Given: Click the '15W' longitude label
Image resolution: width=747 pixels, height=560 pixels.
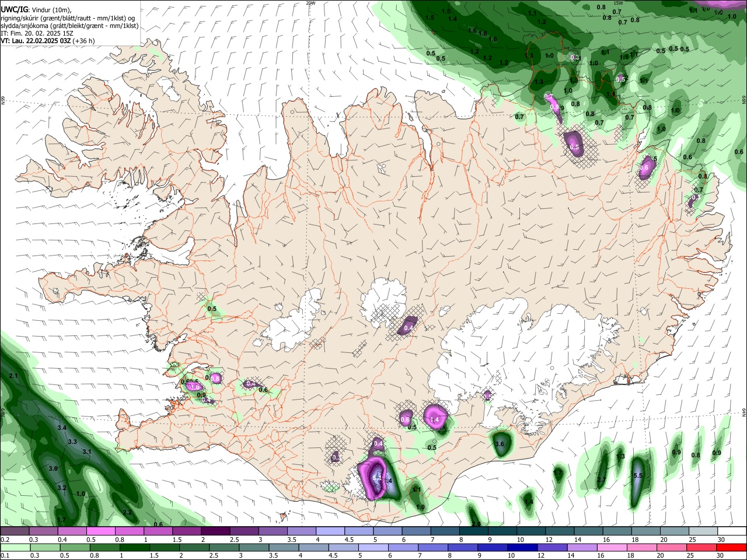Looking at the screenshot, I should pos(618,3).
